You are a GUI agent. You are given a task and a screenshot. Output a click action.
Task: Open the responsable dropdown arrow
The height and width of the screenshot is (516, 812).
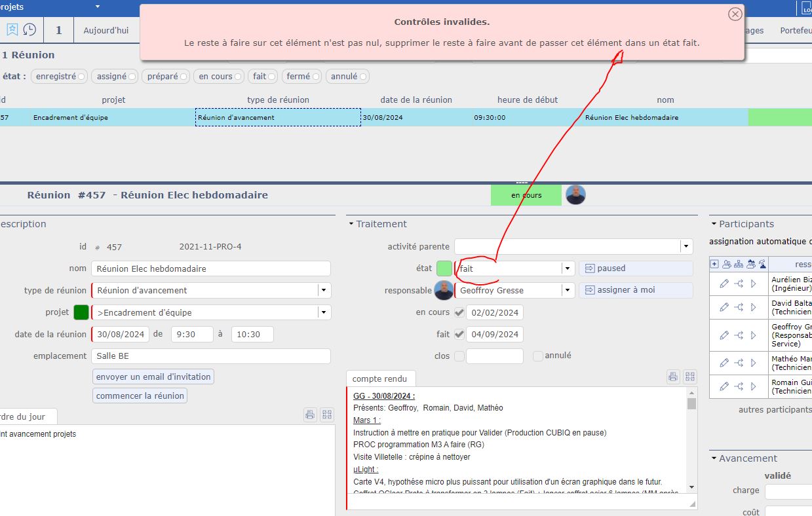coord(568,290)
